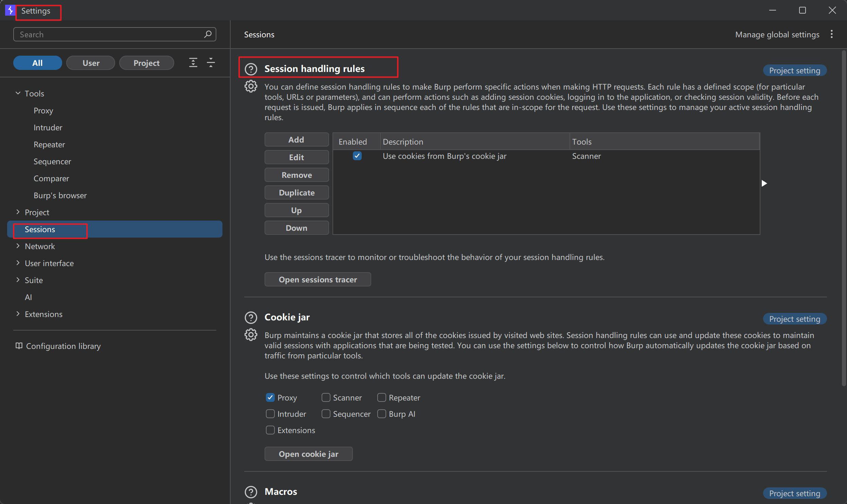The height and width of the screenshot is (504, 847).
Task: Click into the settings Search field
Action: point(109,34)
